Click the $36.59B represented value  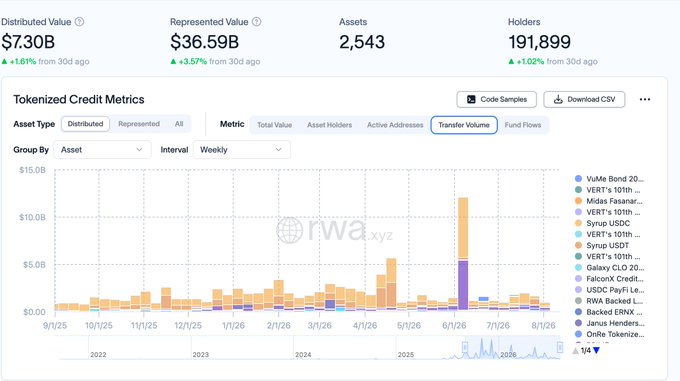pyautogui.click(x=204, y=42)
